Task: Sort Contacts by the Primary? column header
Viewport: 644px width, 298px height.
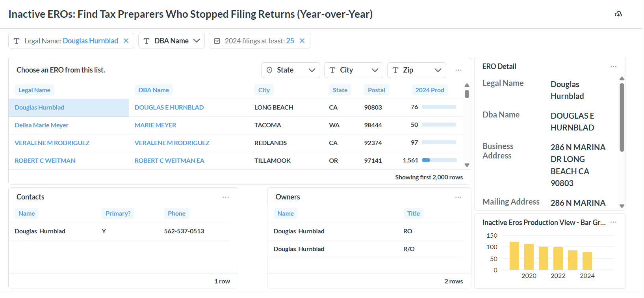Action: (118, 213)
